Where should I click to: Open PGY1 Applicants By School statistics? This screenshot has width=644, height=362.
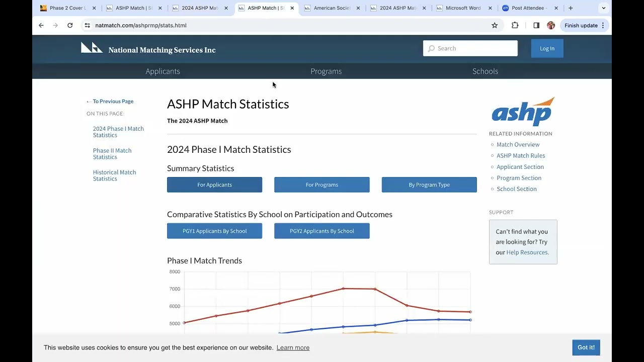(214, 231)
